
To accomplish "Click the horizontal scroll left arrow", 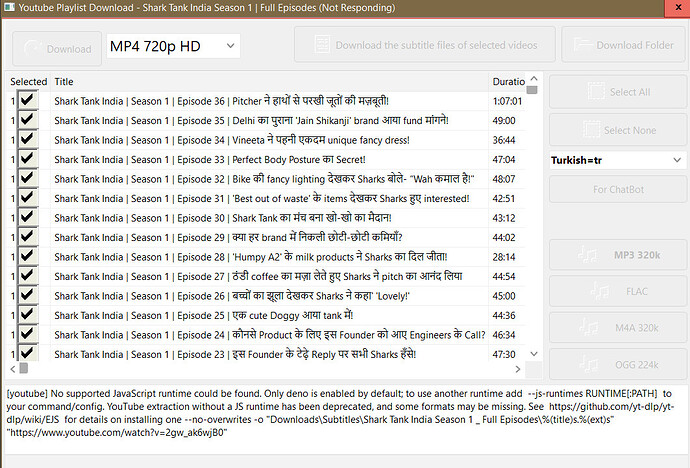I will [13, 369].
